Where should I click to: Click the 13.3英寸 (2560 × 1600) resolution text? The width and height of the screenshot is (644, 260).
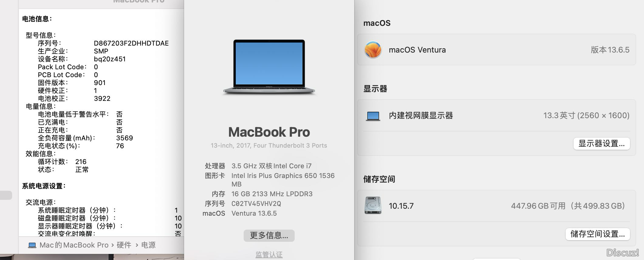[586, 115]
